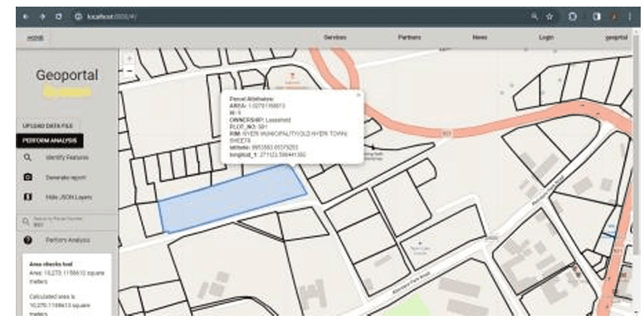
Task: Zoom out the map with minus button
Action: 129,71
